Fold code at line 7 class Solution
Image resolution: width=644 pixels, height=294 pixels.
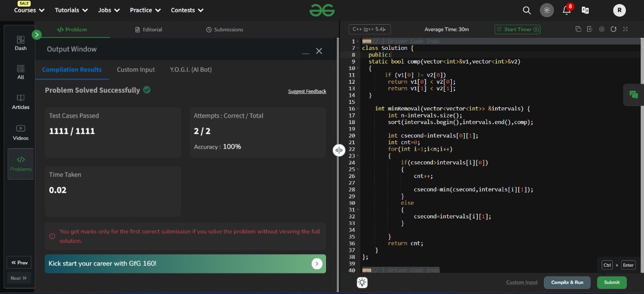pyautogui.click(x=357, y=48)
